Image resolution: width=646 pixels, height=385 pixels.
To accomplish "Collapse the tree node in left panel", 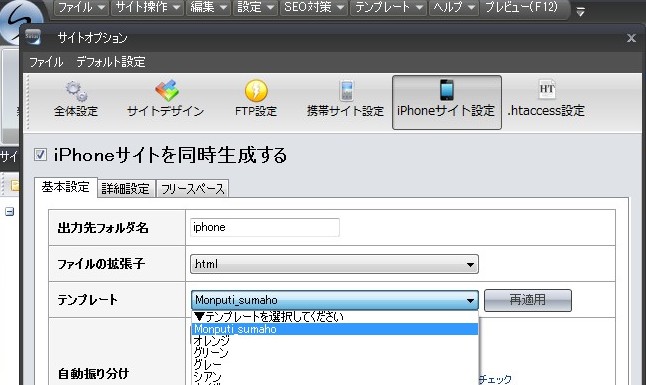I will click(9, 211).
